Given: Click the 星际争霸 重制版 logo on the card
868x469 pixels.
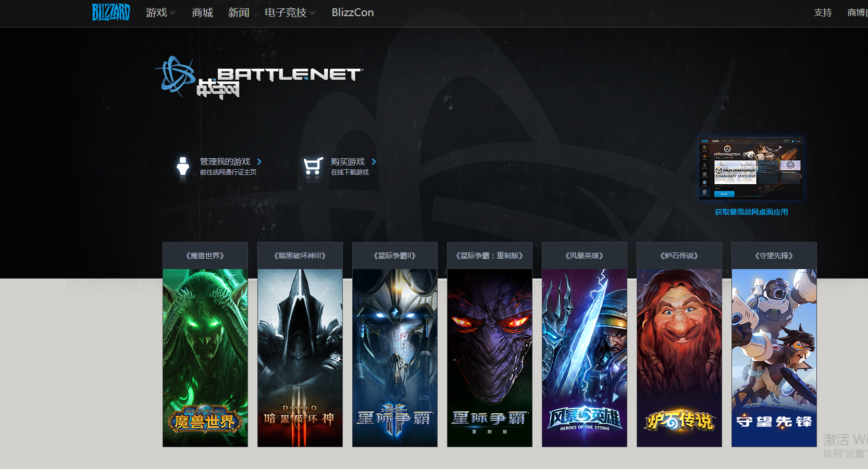Looking at the screenshot, I should click(489, 421).
